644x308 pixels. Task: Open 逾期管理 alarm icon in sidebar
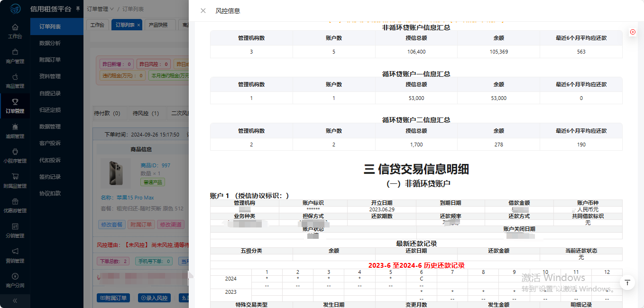coord(15,127)
